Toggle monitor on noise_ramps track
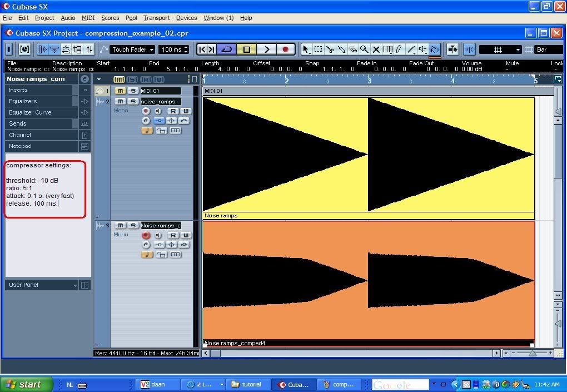 coord(158,111)
